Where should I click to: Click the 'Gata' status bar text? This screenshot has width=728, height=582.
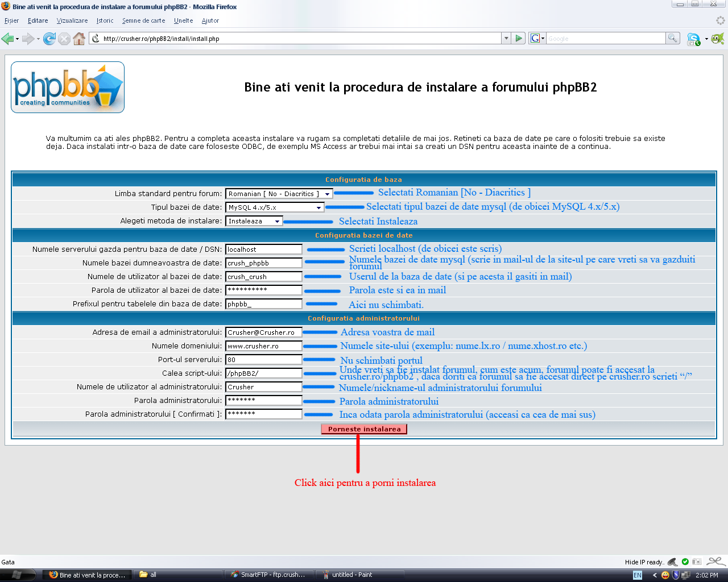[8, 562]
